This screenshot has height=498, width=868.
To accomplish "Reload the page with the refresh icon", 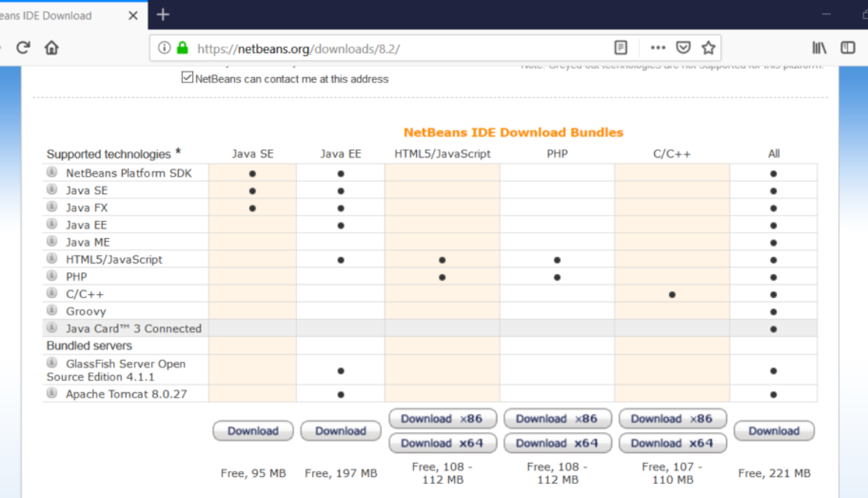I will [23, 48].
